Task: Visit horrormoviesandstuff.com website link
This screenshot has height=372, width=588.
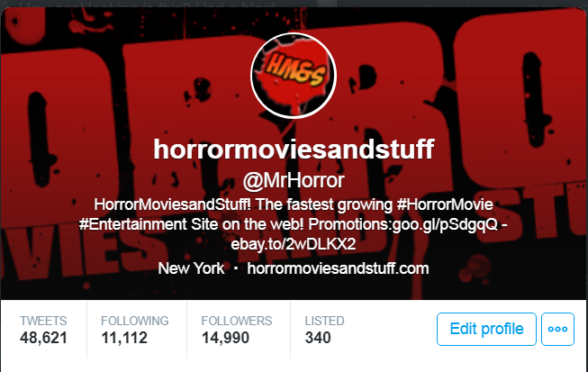Action: (338, 268)
